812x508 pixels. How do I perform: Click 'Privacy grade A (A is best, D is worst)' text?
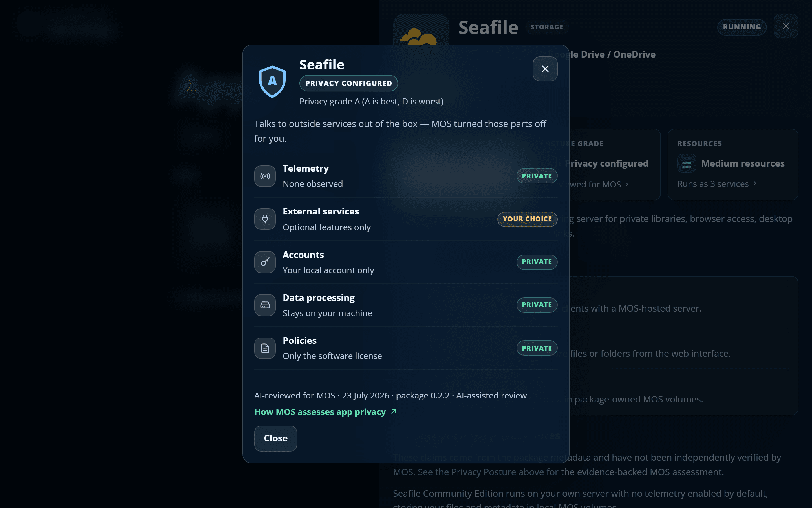(371, 102)
